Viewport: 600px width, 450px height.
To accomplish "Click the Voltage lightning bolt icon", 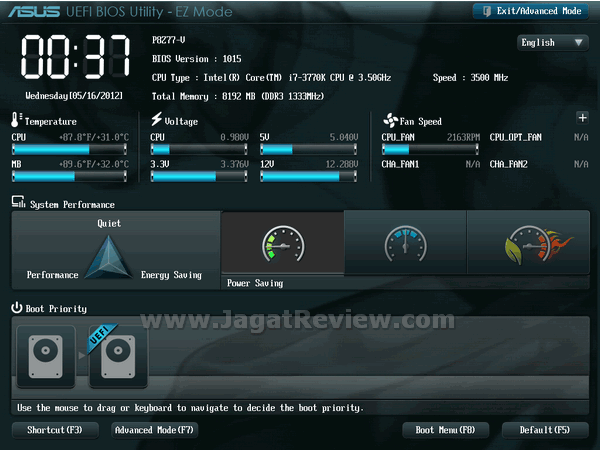I will click(156, 119).
